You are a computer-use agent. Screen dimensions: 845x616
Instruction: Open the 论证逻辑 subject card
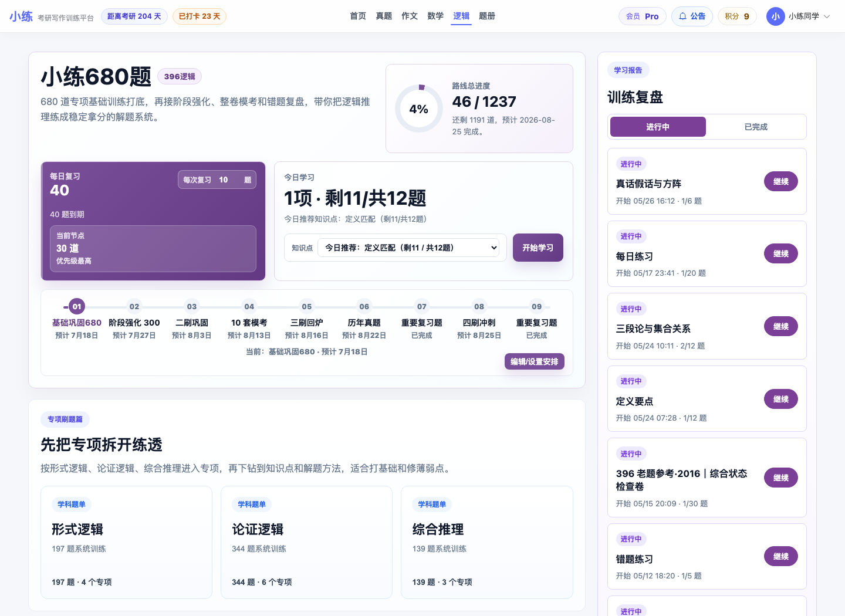coord(306,542)
